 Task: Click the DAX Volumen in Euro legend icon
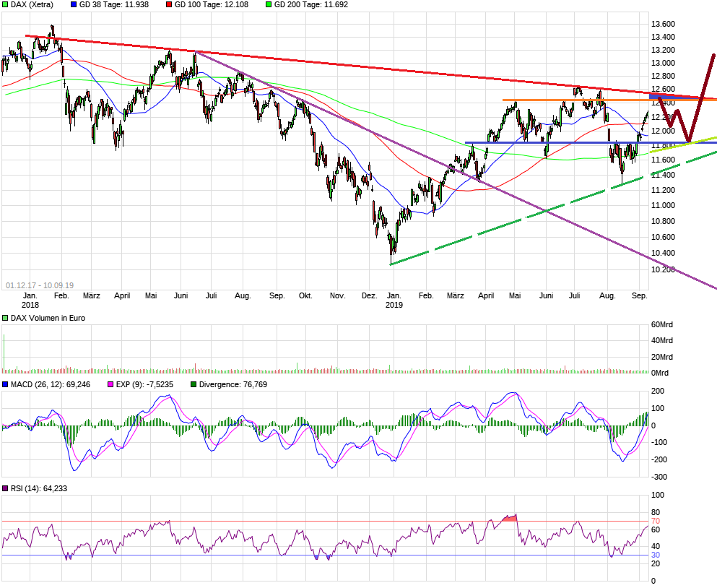[x=6, y=317]
